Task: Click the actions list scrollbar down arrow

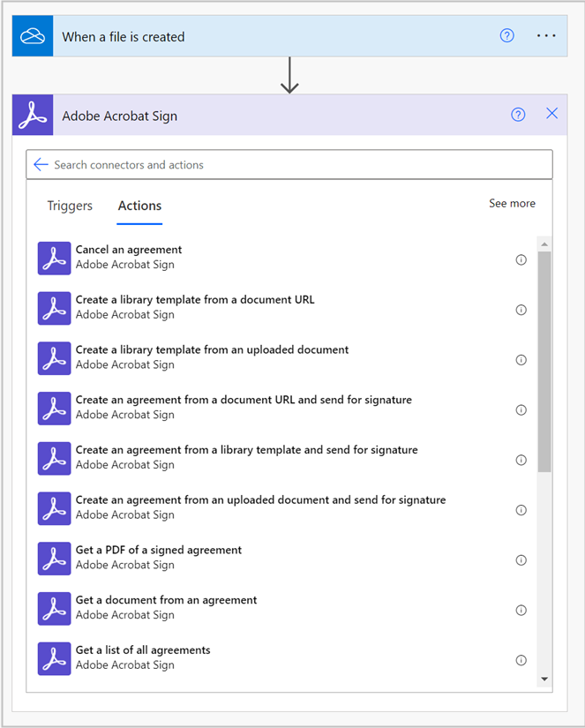Action: click(544, 679)
